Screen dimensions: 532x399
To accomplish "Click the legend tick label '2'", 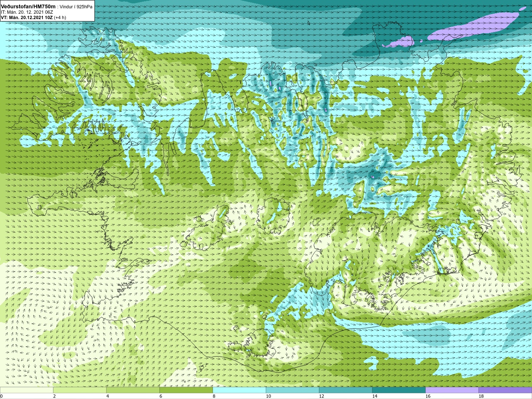I will point(54,396).
